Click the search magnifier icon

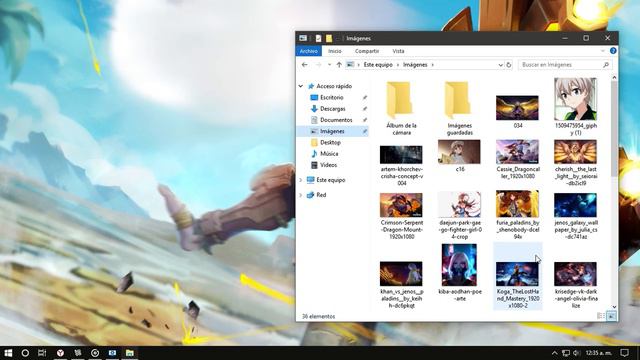pyautogui.click(x=606, y=65)
